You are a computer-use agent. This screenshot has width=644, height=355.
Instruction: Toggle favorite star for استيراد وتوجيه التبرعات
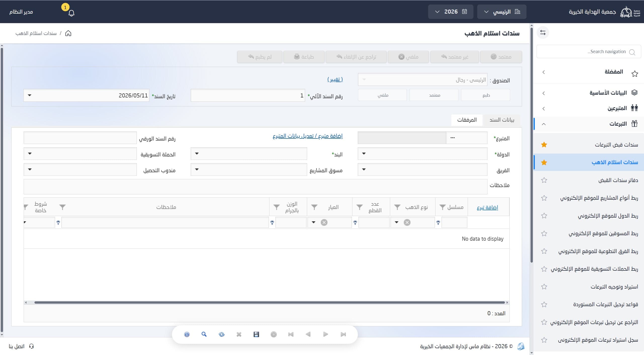click(x=544, y=287)
